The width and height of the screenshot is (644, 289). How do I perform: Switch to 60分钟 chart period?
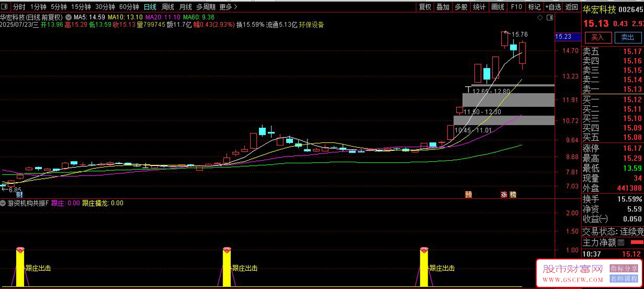(129, 7)
